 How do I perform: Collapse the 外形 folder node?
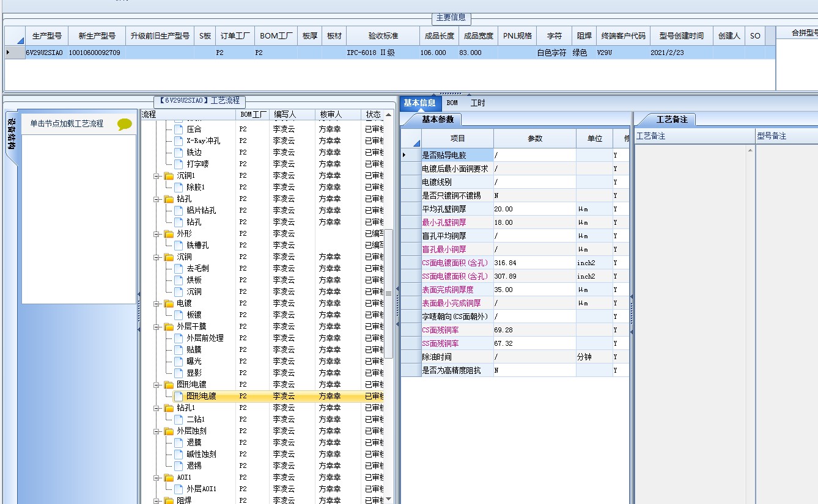[157, 234]
